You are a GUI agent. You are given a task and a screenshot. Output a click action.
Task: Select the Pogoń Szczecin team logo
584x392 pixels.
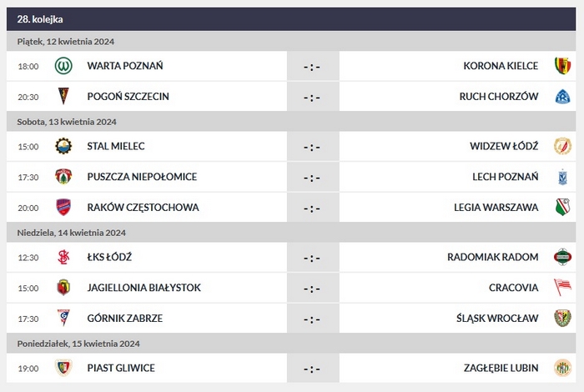[x=63, y=96]
